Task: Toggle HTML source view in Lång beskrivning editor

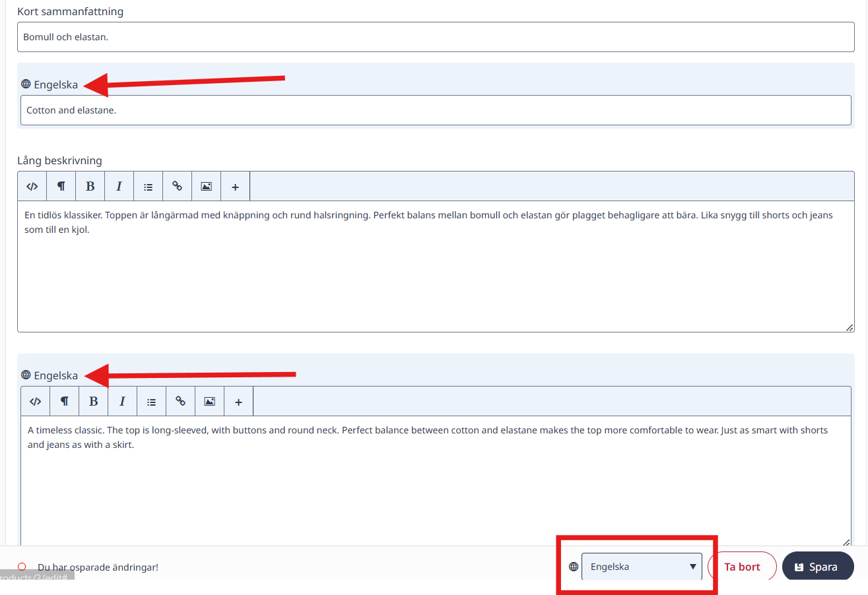Action: tap(32, 186)
